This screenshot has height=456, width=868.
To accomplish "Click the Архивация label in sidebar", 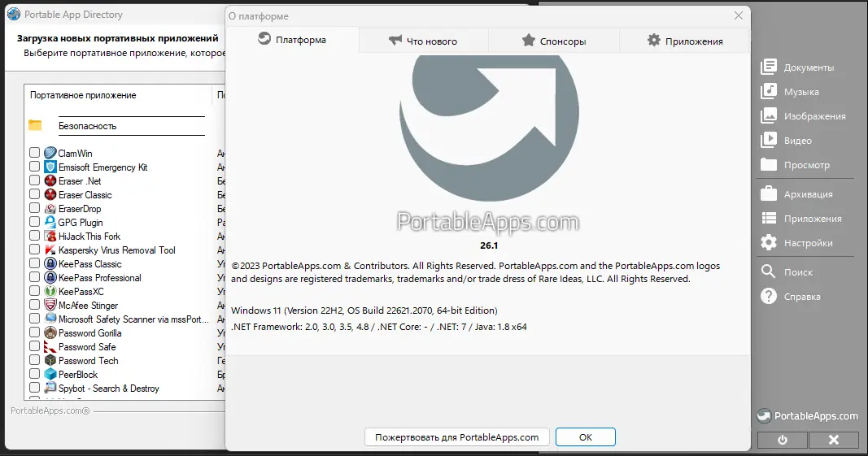I will pyautogui.click(x=809, y=194).
